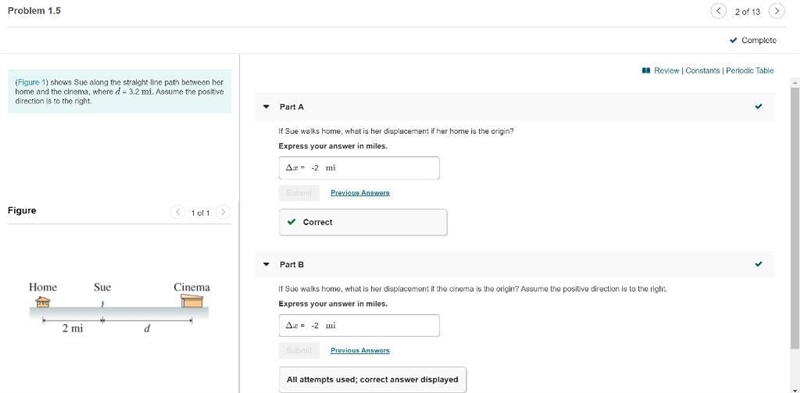The image size is (800, 393).
Task: Open the Constants link
Action: click(703, 70)
